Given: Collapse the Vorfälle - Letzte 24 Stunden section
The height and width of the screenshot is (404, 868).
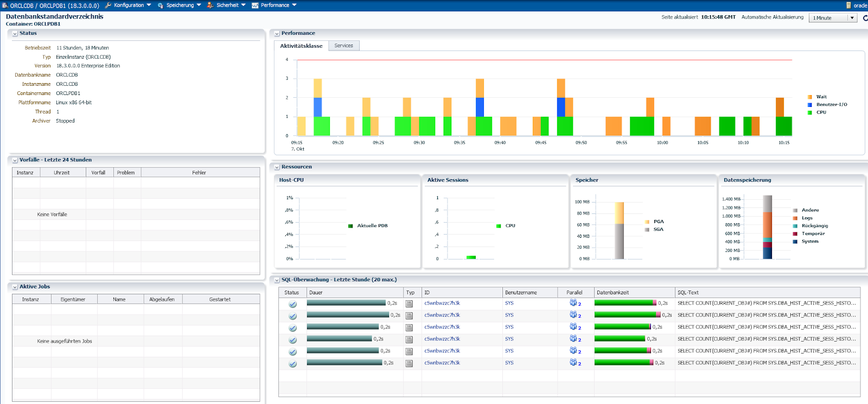Looking at the screenshot, I should (15, 160).
